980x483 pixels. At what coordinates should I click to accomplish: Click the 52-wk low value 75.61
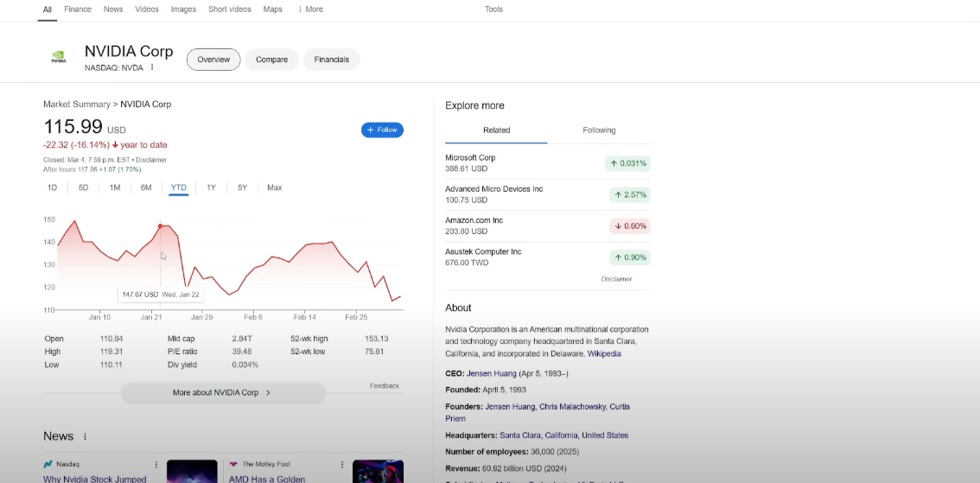[x=373, y=352]
